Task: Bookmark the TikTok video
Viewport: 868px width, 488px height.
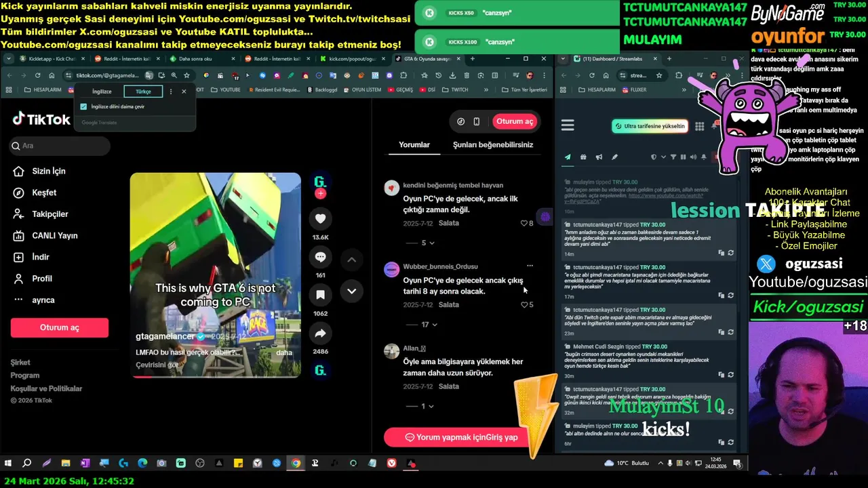Action: coord(320,295)
